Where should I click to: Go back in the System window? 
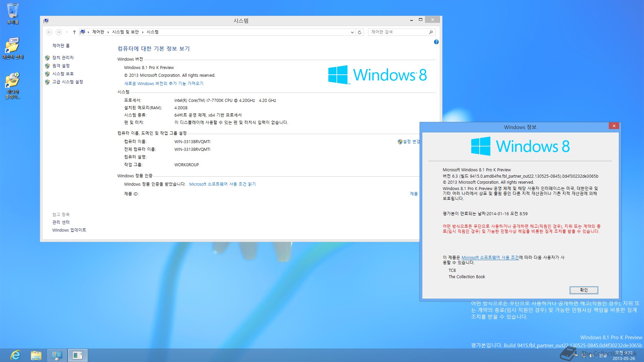[49, 32]
